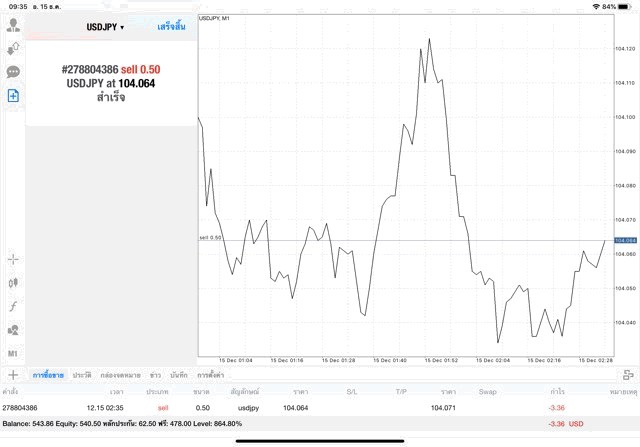Click the Balance 543.86 summary text
This screenshot has height=447, width=640.
pyautogui.click(x=28, y=424)
